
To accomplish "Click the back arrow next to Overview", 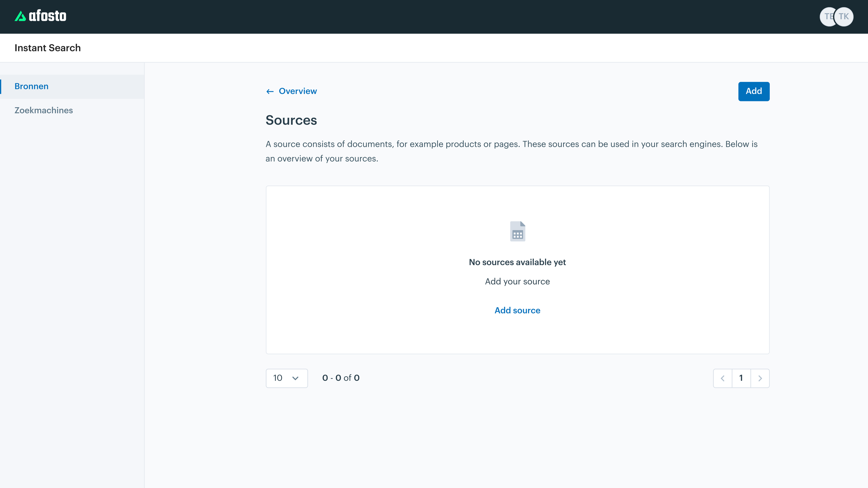I will (270, 91).
